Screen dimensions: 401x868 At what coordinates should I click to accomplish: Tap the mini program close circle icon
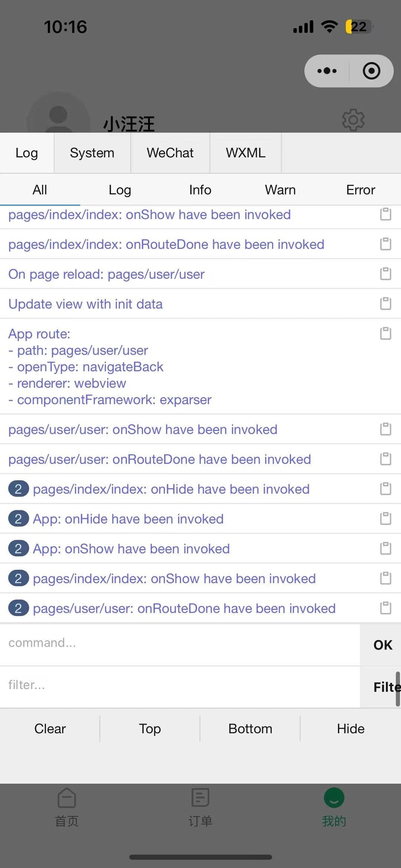click(371, 71)
